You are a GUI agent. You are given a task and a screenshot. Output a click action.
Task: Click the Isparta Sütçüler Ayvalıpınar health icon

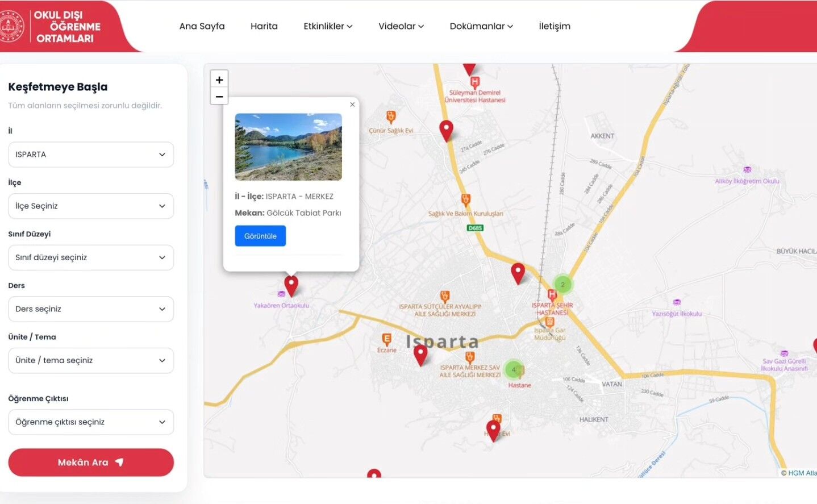445,296
